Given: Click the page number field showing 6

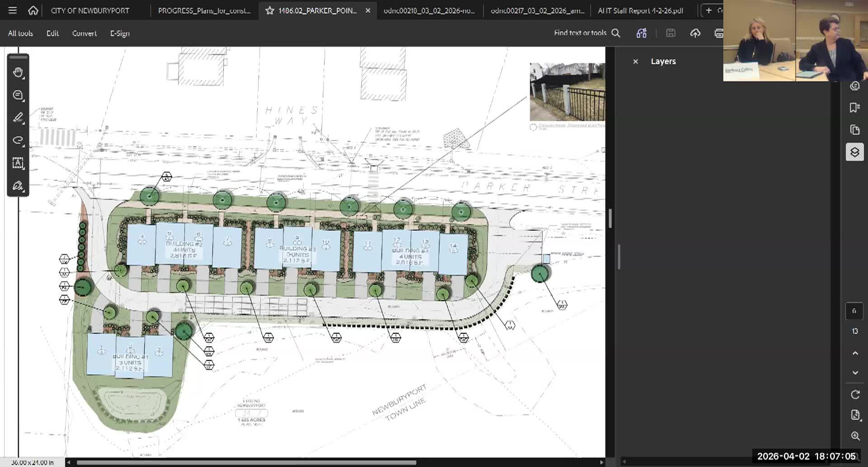Looking at the screenshot, I should (x=854, y=311).
